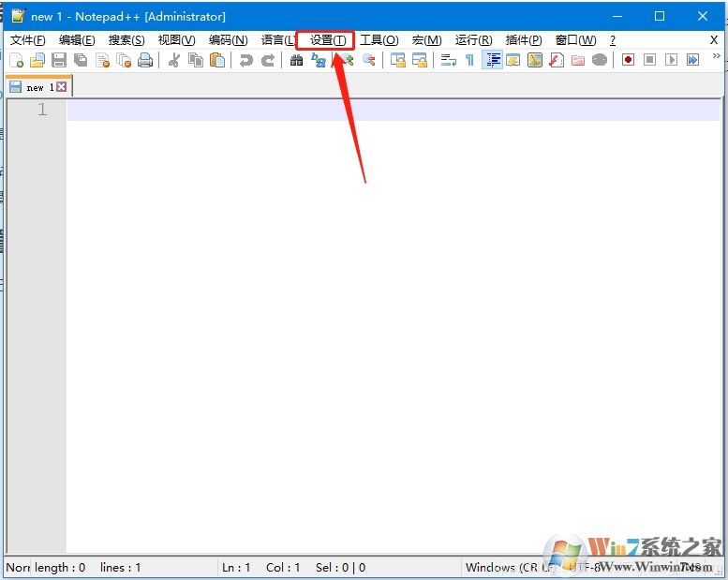
Task: Open the ? help menu
Action: (x=613, y=40)
